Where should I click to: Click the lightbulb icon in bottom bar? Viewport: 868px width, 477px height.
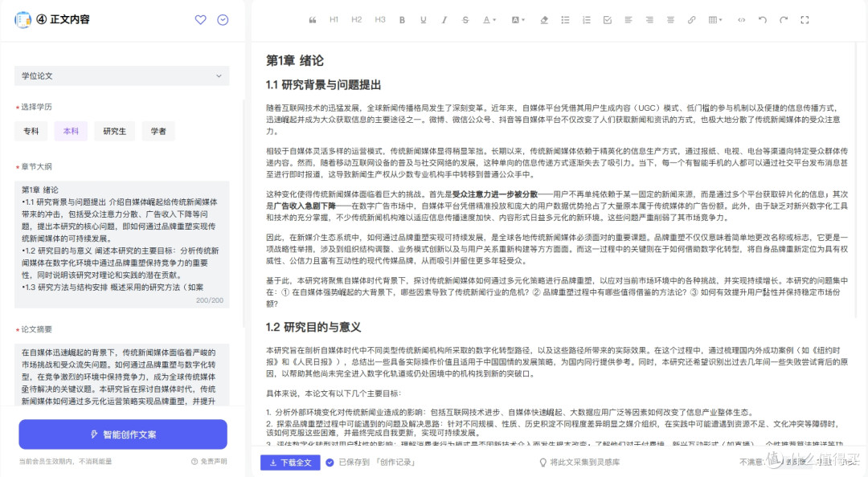click(543, 463)
